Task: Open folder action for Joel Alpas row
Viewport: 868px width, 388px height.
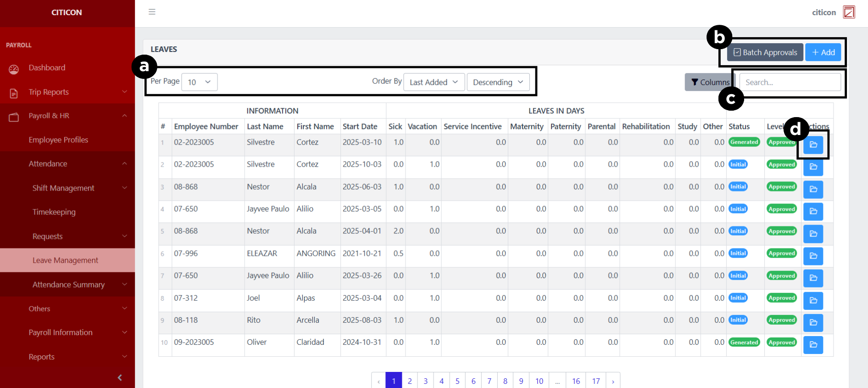Action: tap(813, 300)
